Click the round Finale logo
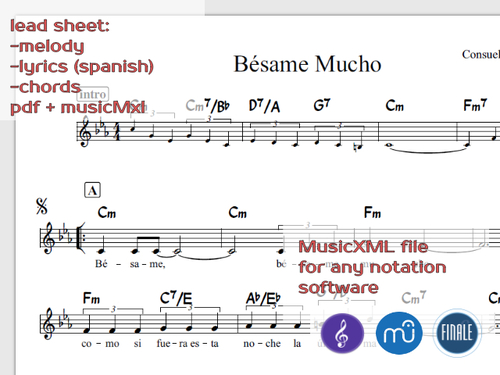Viewport: 500px width, 375px height. tap(457, 333)
